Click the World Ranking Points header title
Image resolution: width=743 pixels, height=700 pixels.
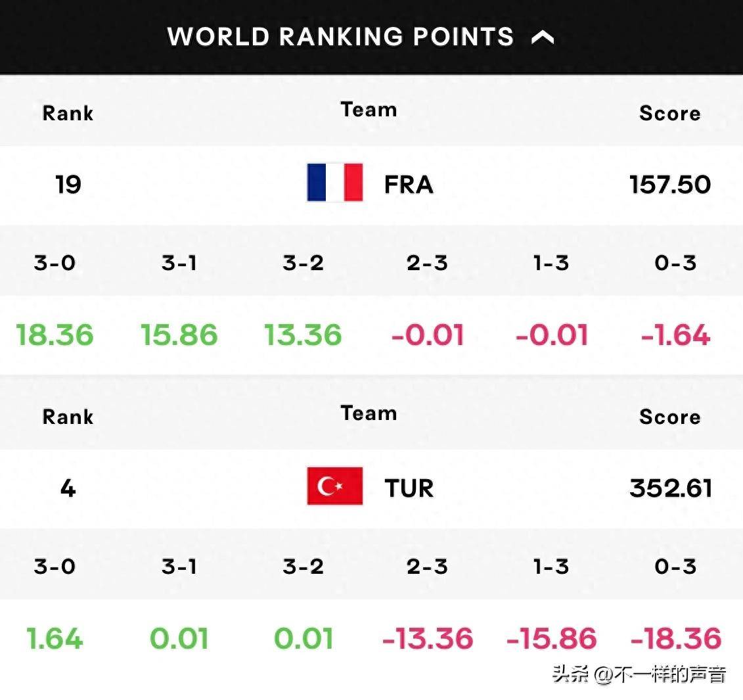(341, 37)
